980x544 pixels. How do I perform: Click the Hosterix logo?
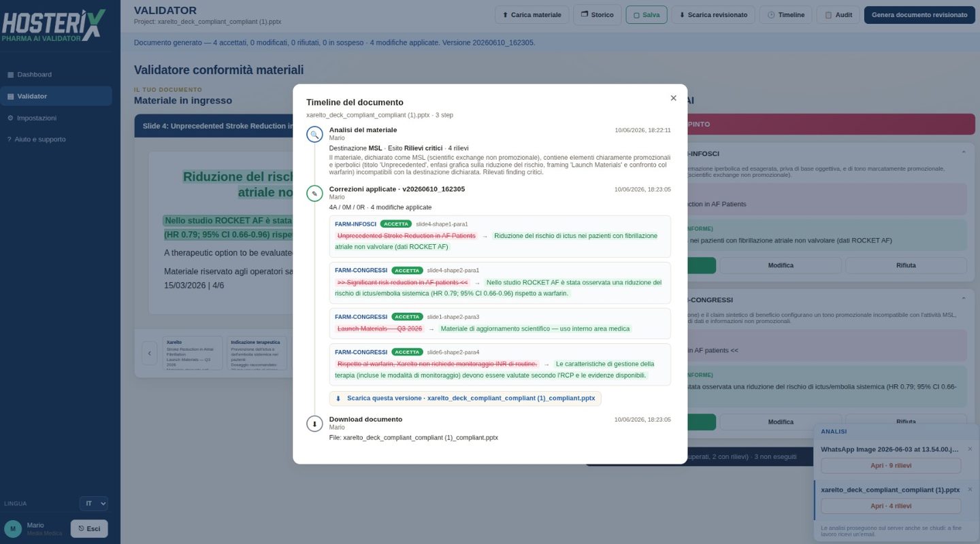(53, 26)
